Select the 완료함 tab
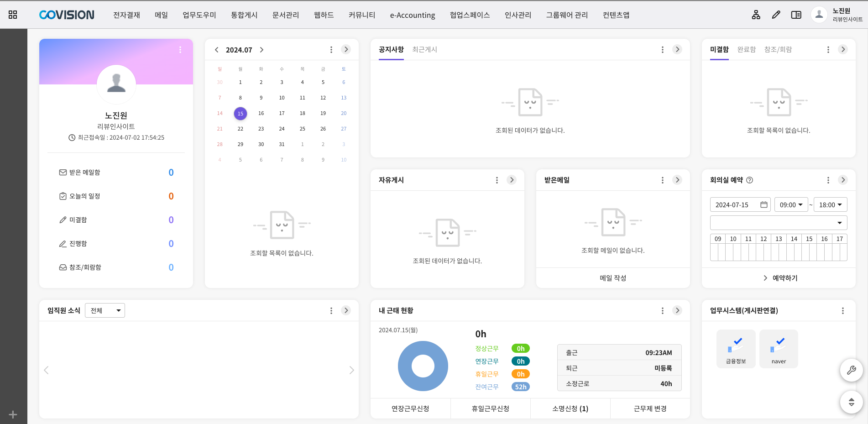Viewport: 868px width, 424px height. click(746, 49)
